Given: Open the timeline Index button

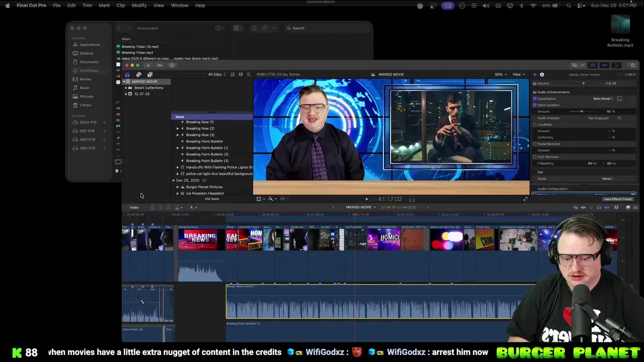Looking at the screenshot, I should click(134, 208).
